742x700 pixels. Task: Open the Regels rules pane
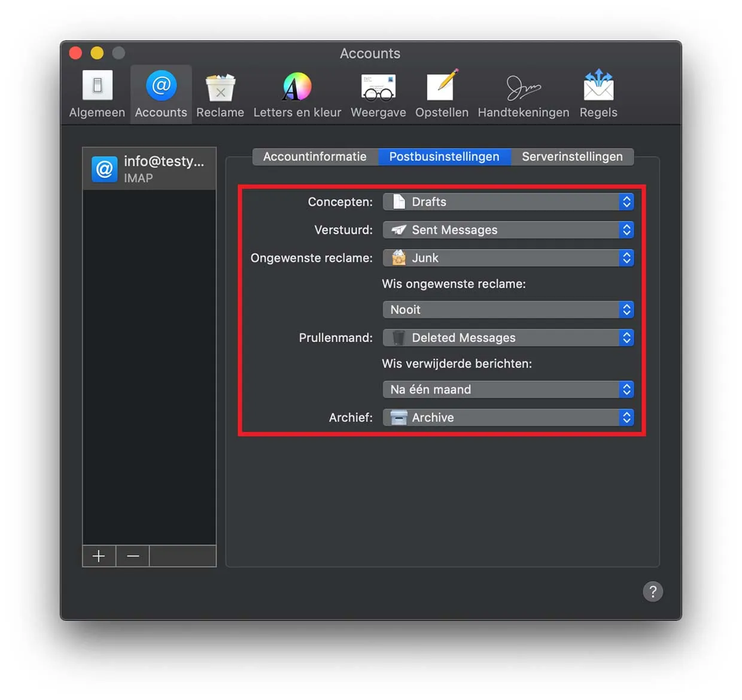[x=598, y=95]
